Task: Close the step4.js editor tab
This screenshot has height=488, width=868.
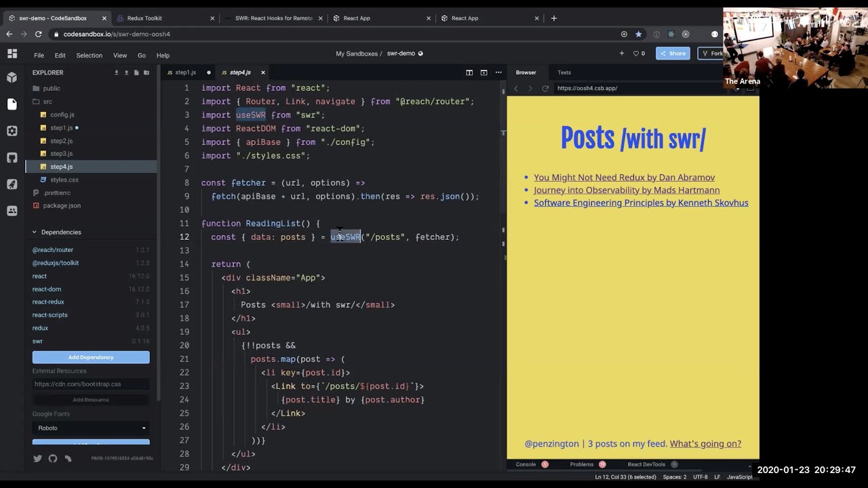Action: pyautogui.click(x=262, y=73)
